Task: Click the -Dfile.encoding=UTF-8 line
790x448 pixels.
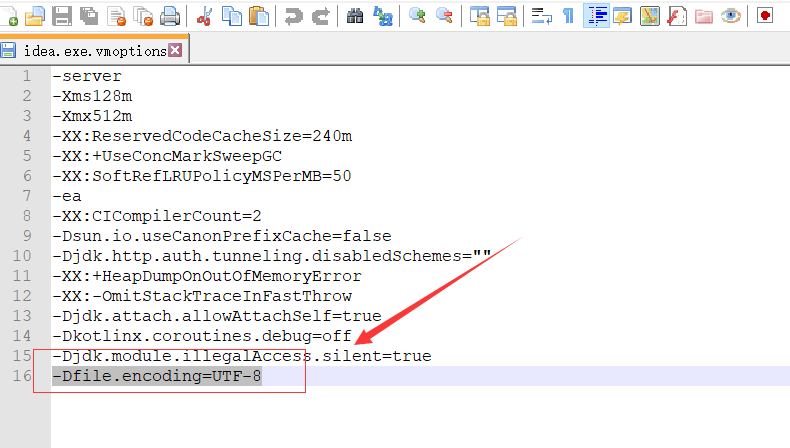Action: 157,376
